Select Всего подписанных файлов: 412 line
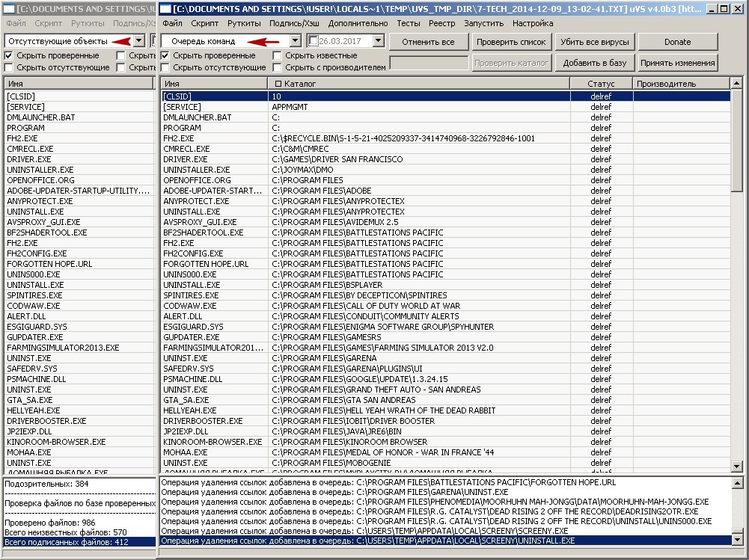749x560 pixels. tap(79, 542)
